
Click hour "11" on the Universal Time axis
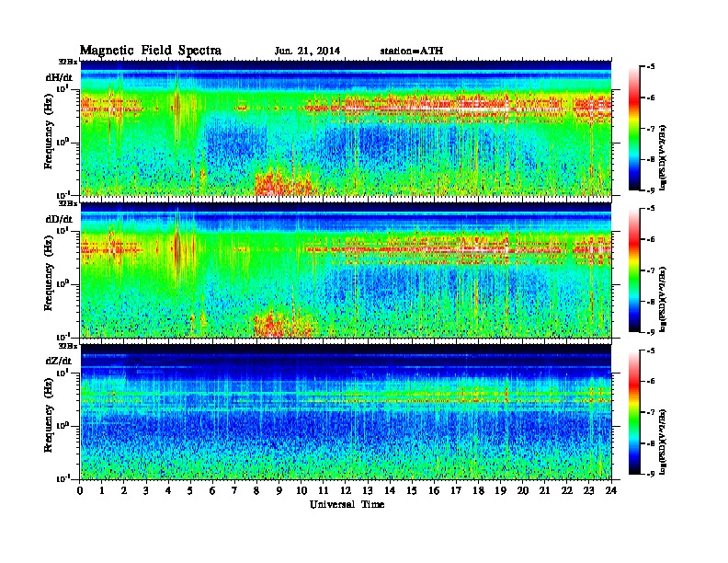point(324,490)
